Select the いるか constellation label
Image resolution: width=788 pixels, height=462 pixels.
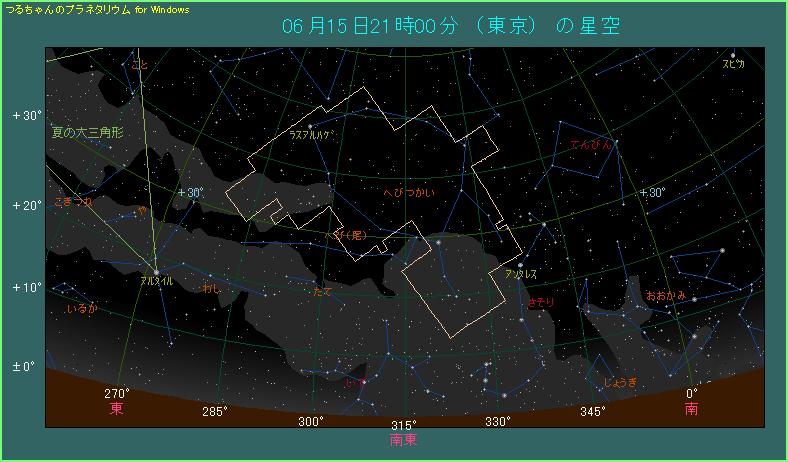coord(81,310)
